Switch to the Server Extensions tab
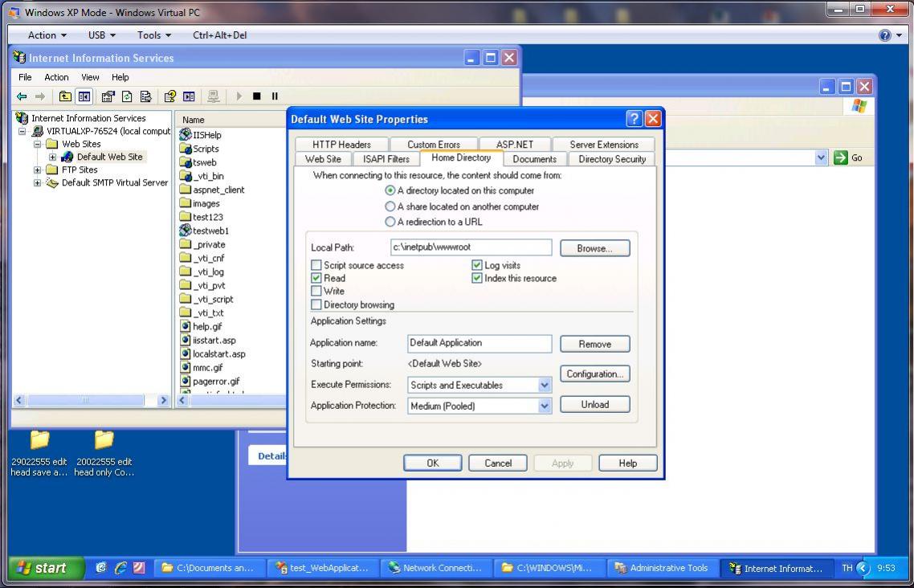 pos(604,145)
